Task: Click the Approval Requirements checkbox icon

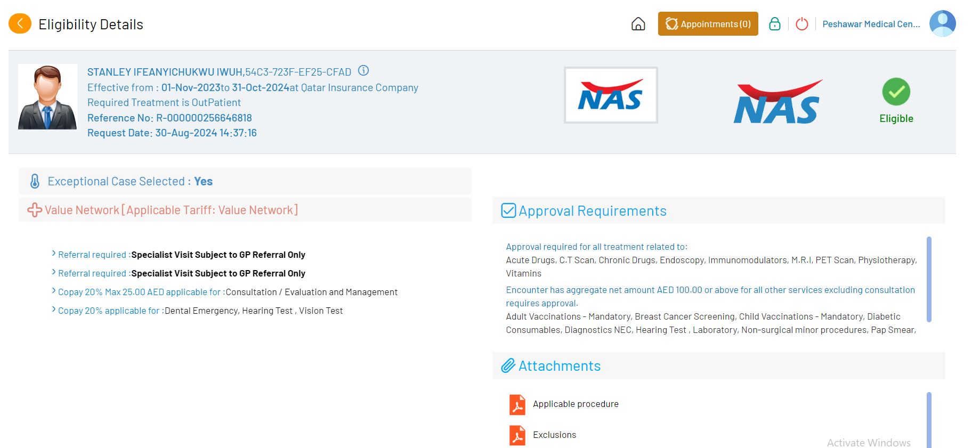Action: (x=508, y=211)
